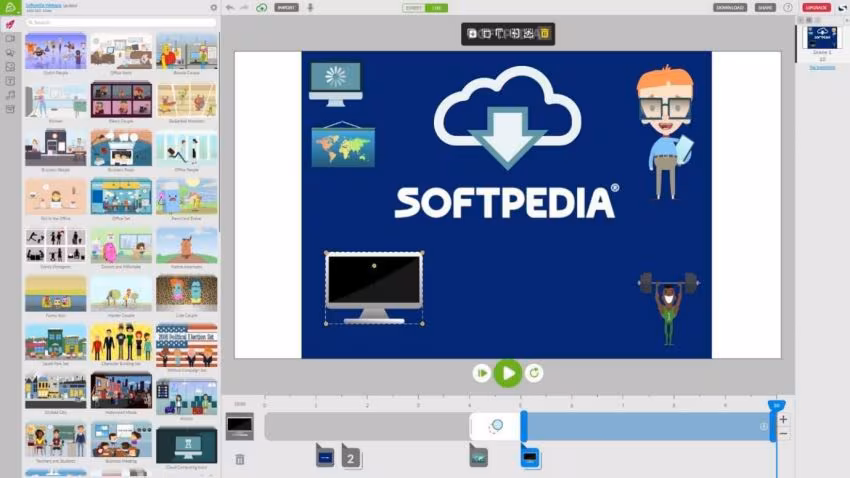Click the user account icon at top right
Image resolution: width=850 pixels, height=478 pixels.
click(x=842, y=8)
